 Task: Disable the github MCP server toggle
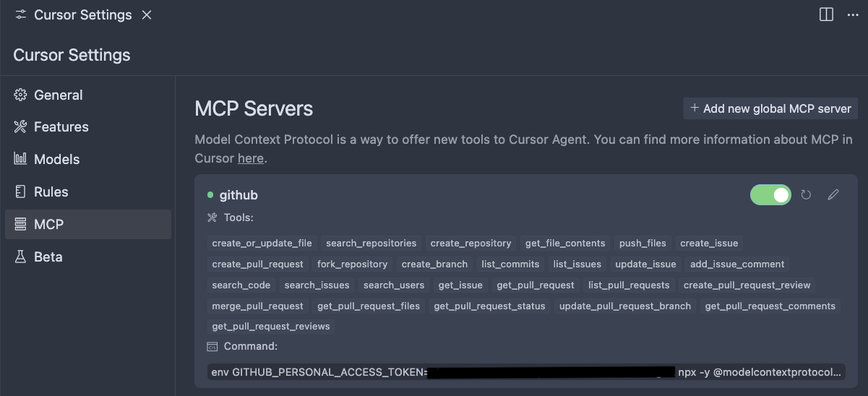770,194
